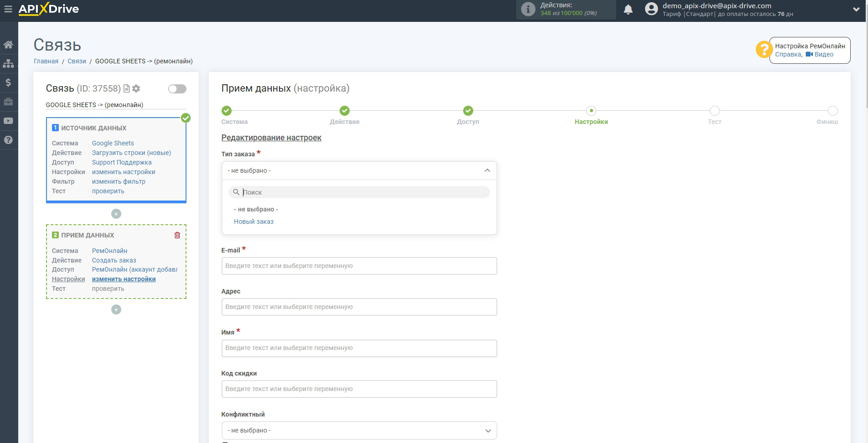Click the Поиск search field
The height and width of the screenshot is (443, 868).
(359, 192)
